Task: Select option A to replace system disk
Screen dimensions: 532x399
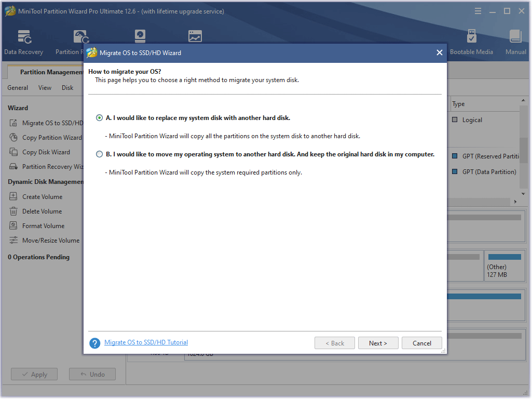Action: click(x=99, y=118)
